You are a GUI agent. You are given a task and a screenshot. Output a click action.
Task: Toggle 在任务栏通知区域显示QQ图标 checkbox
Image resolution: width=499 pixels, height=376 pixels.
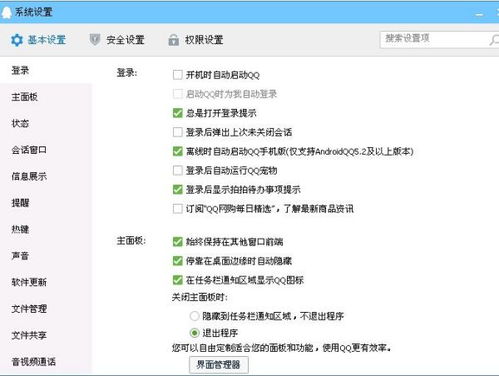point(178,280)
